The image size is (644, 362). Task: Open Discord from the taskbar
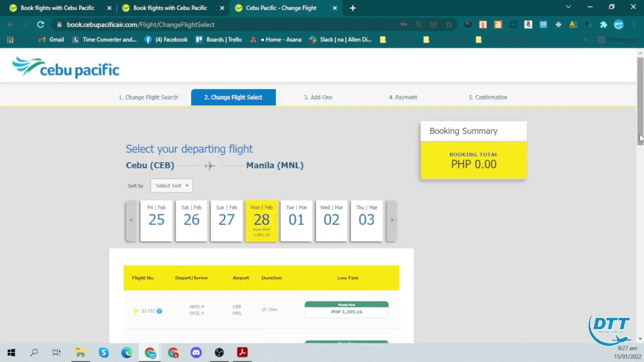pyautogui.click(x=196, y=352)
